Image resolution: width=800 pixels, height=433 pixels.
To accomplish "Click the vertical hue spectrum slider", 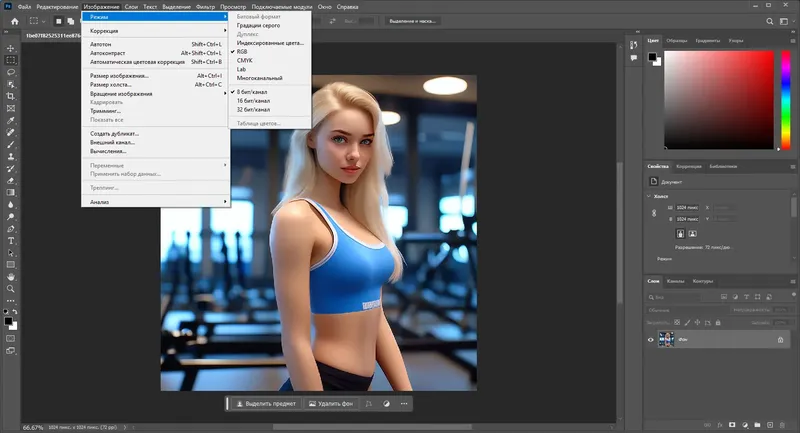I will [x=786, y=99].
